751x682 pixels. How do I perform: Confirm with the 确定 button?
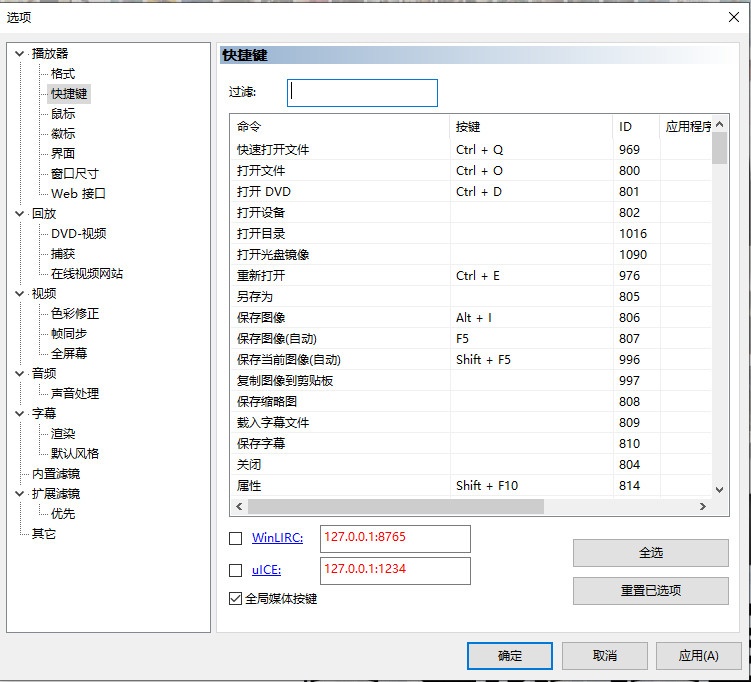pos(510,656)
